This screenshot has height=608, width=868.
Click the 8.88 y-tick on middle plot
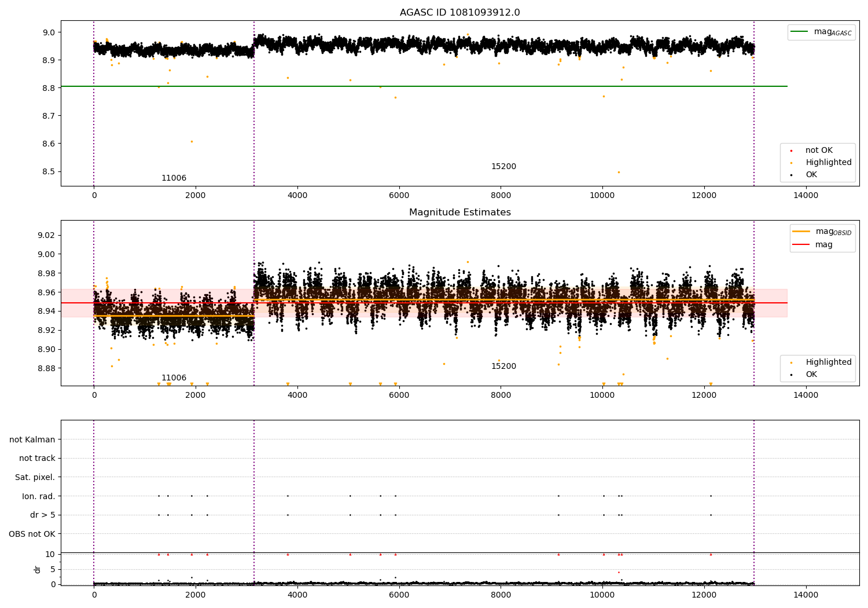click(47, 368)
